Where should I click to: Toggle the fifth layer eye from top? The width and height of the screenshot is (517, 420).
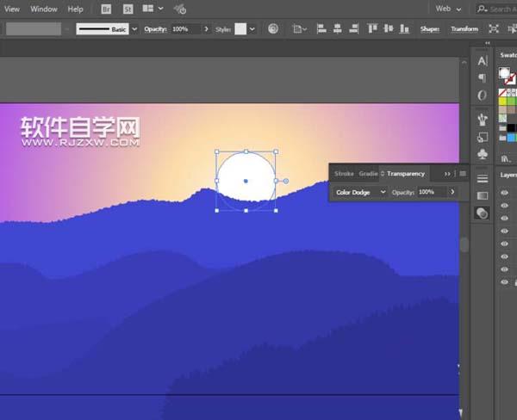point(504,244)
